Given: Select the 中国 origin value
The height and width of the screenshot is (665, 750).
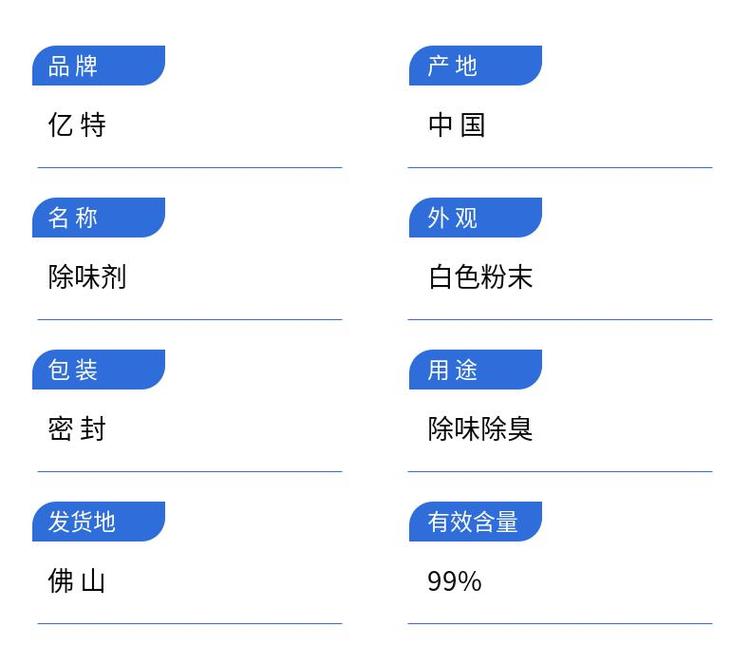Looking at the screenshot, I should point(457,125).
